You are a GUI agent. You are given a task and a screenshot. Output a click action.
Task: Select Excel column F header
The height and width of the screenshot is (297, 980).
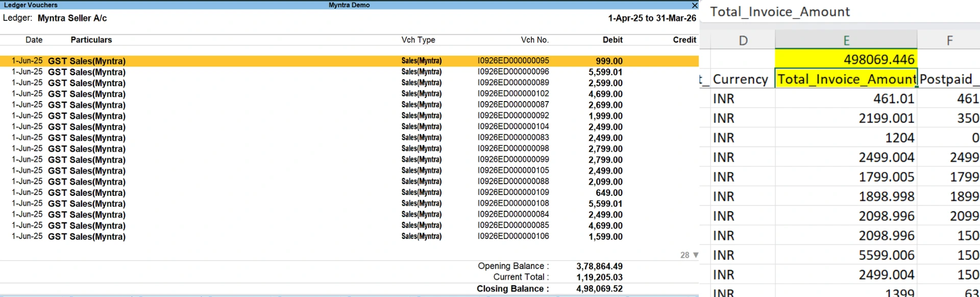tap(949, 40)
